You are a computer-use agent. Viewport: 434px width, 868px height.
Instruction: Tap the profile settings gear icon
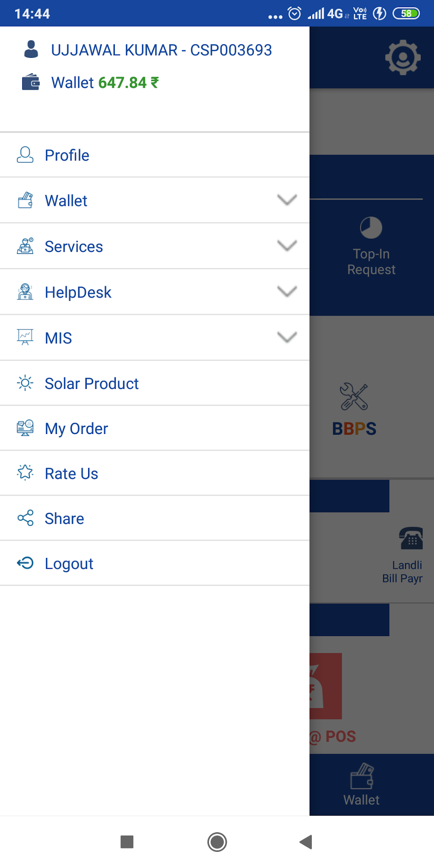[x=403, y=57]
